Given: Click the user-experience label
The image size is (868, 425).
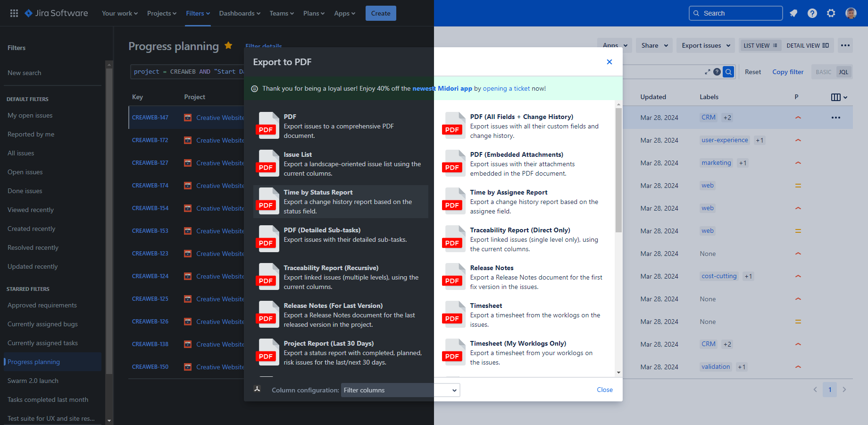Looking at the screenshot, I should coord(725,140).
